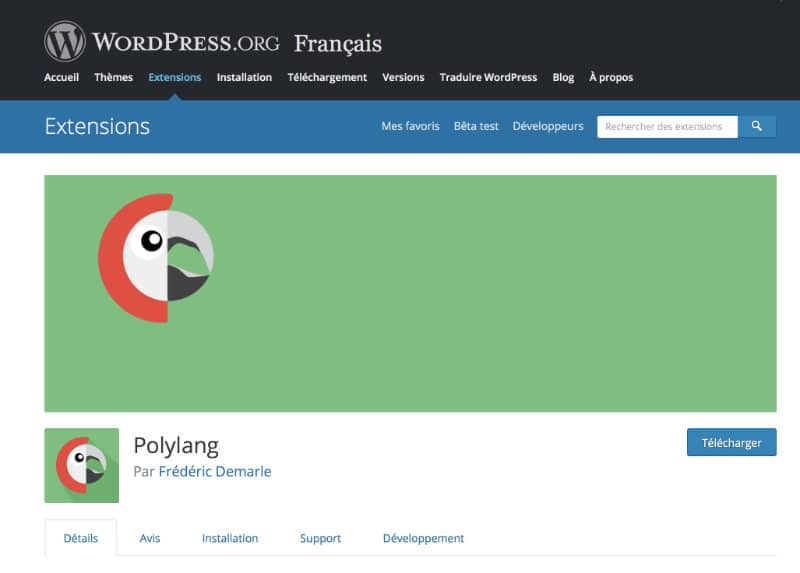Open Développeurs link
The image size is (800, 573).
click(548, 127)
